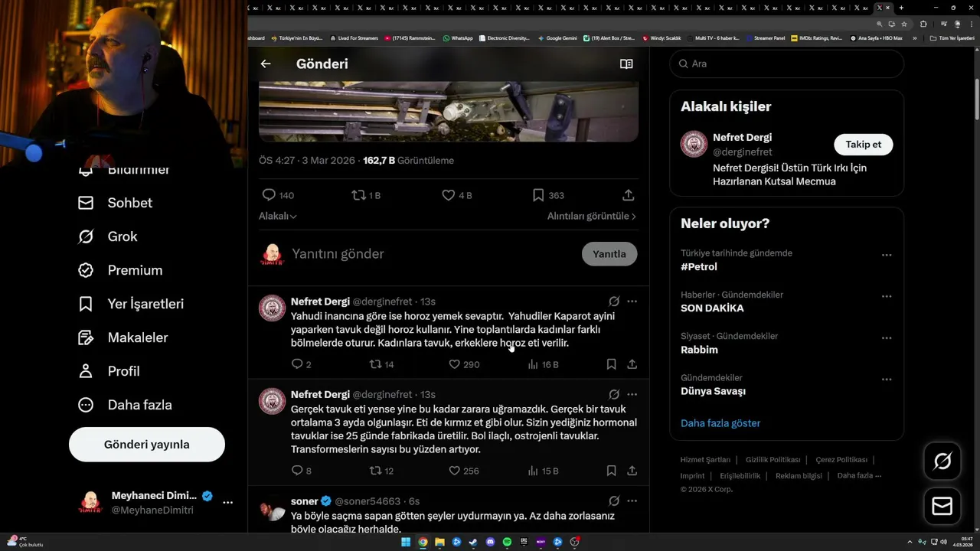Open floating Grok button at bottom right

942,461
